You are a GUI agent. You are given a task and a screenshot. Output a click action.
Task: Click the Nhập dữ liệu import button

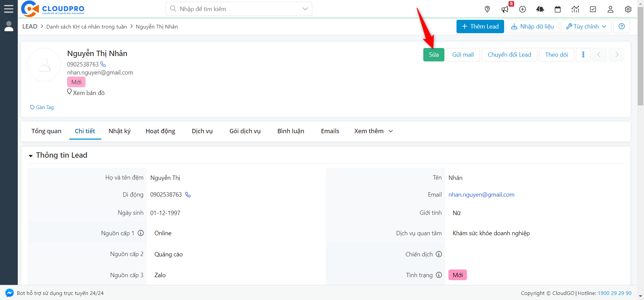[x=532, y=27]
